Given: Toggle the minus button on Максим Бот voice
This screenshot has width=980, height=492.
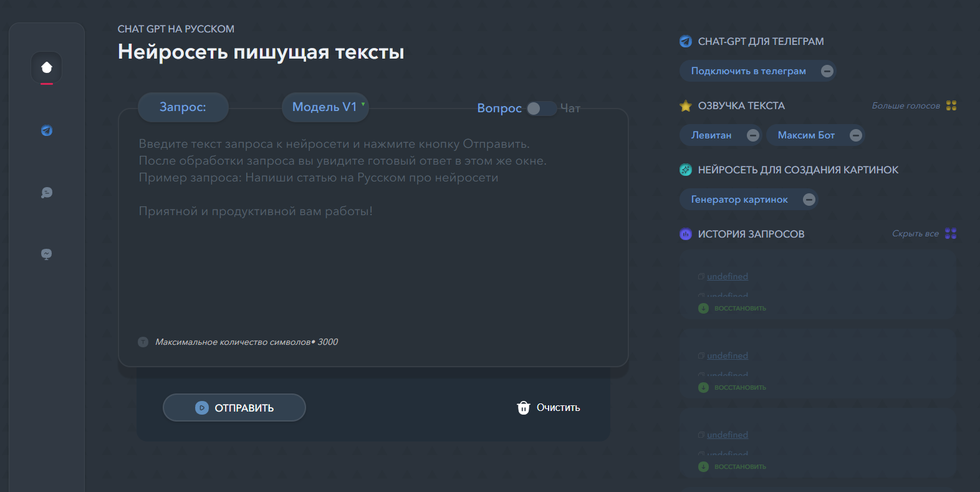Looking at the screenshot, I should coord(856,135).
